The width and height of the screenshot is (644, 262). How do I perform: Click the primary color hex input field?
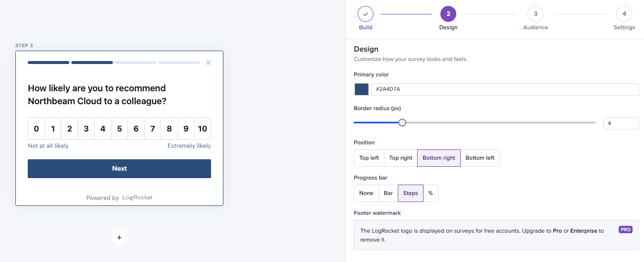pos(505,89)
